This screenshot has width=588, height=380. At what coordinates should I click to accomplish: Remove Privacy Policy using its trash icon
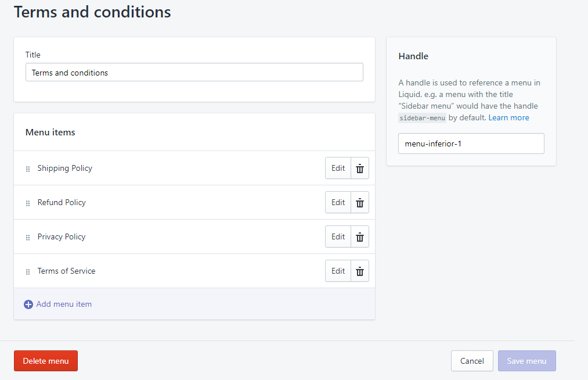[x=360, y=237]
